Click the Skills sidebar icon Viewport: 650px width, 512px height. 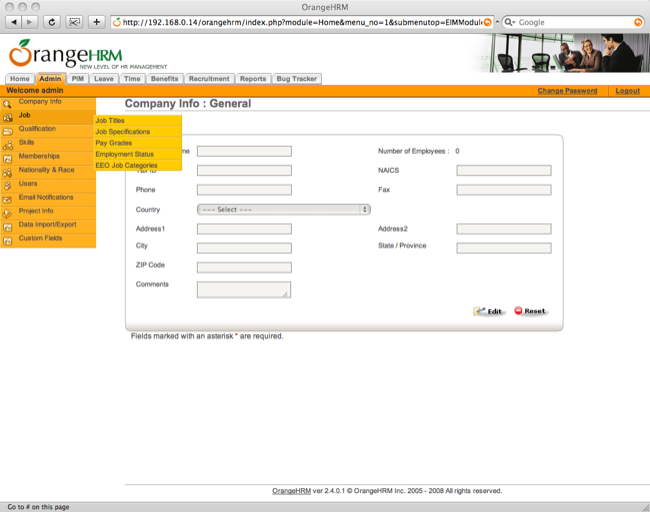(x=7, y=146)
